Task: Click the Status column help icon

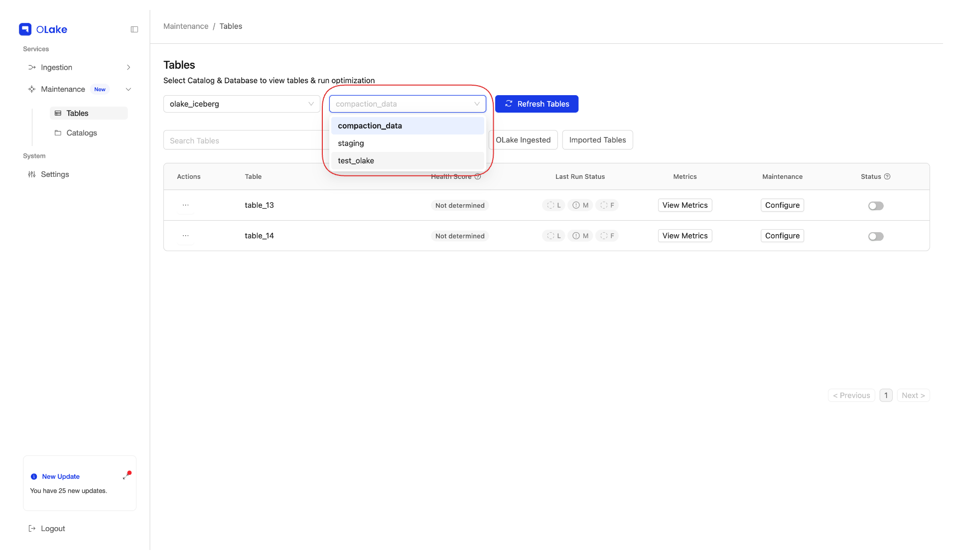Action: tap(887, 176)
